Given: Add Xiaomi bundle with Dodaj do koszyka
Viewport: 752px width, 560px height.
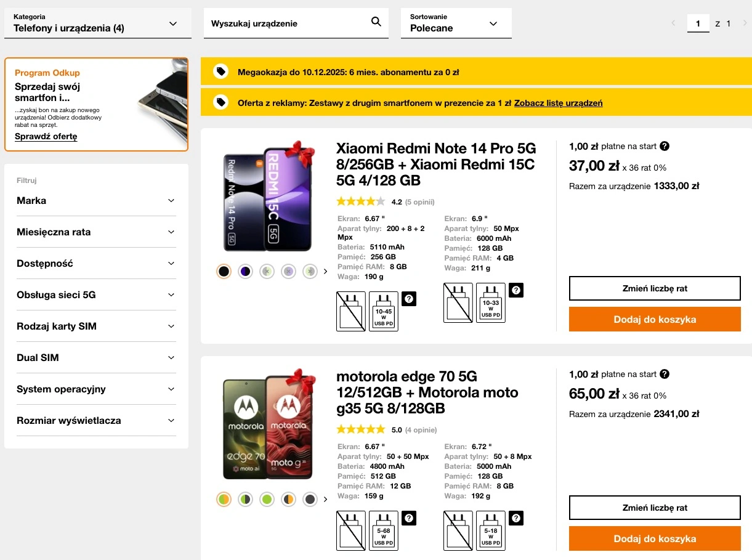Looking at the screenshot, I should [655, 319].
